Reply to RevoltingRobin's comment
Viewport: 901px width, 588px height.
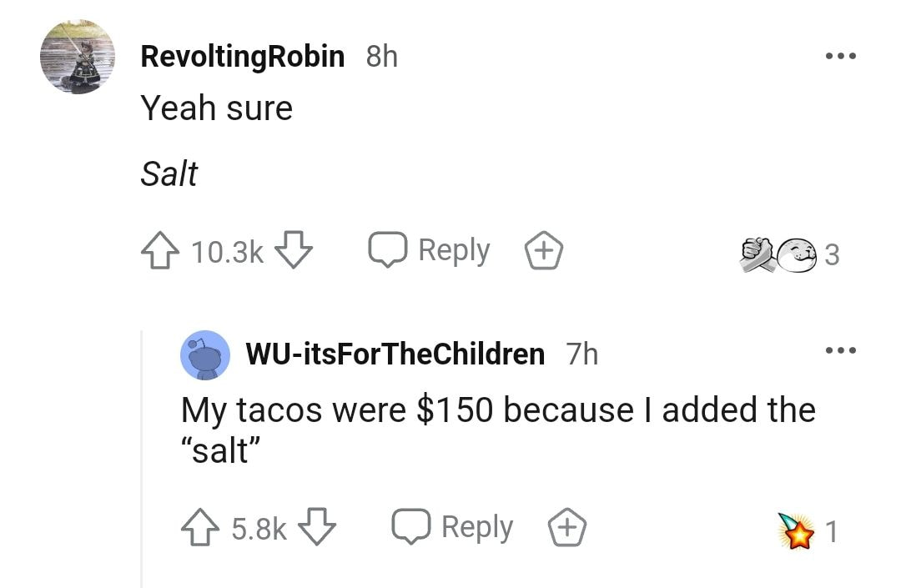click(x=430, y=250)
